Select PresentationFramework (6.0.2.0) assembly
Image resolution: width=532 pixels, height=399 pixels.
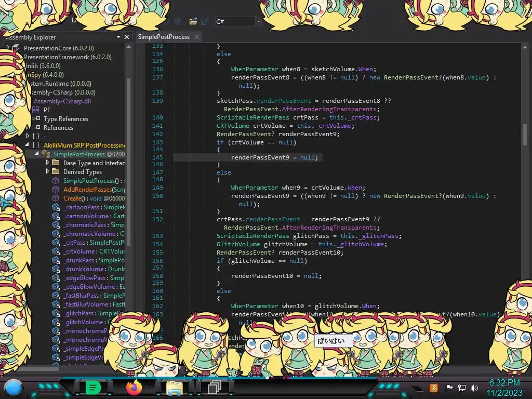click(x=68, y=57)
